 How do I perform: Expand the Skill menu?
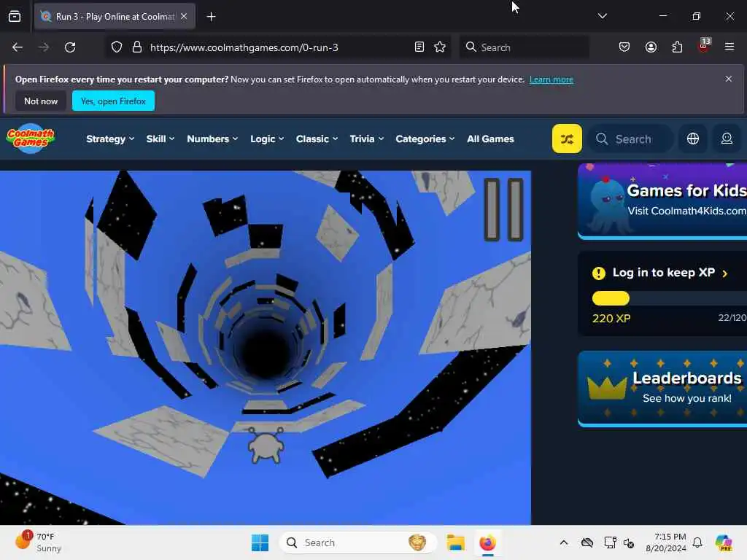[160, 139]
